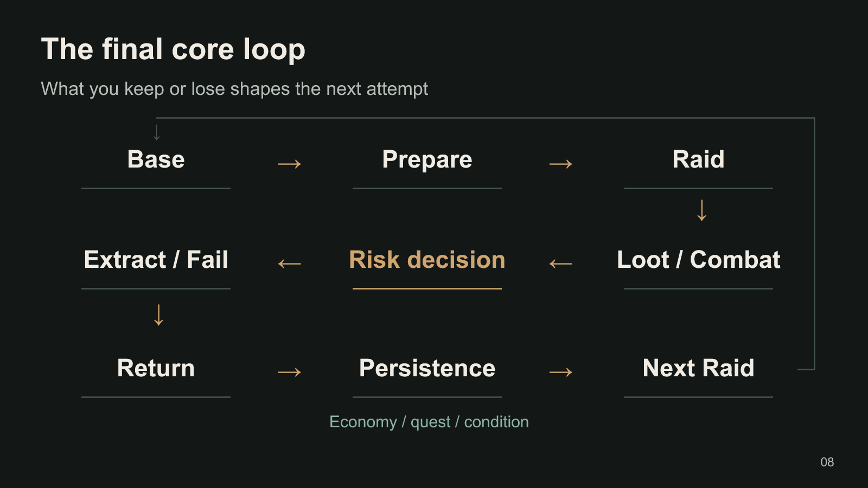The width and height of the screenshot is (868, 488).
Task: Click the Next Raid node label
Action: pos(699,368)
